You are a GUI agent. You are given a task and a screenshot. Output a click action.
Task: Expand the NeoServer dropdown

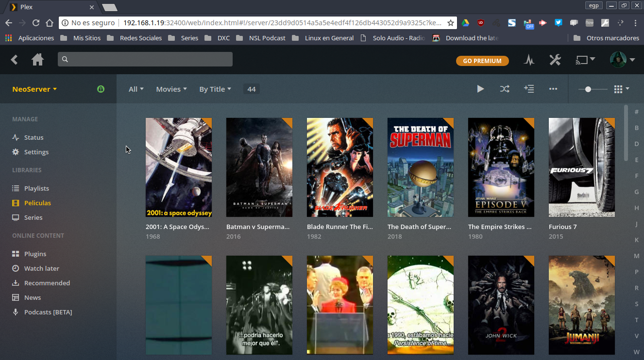pyautogui.click(x=34, y=89)
